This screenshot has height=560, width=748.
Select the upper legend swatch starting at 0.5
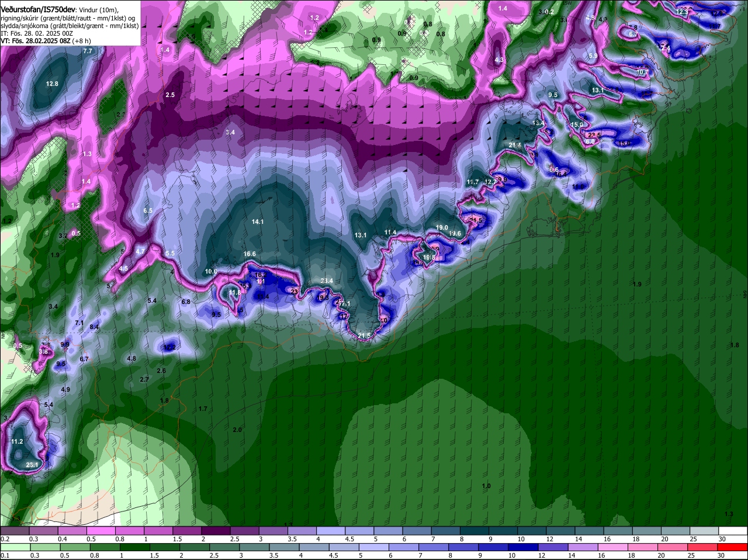coord(101,531)
